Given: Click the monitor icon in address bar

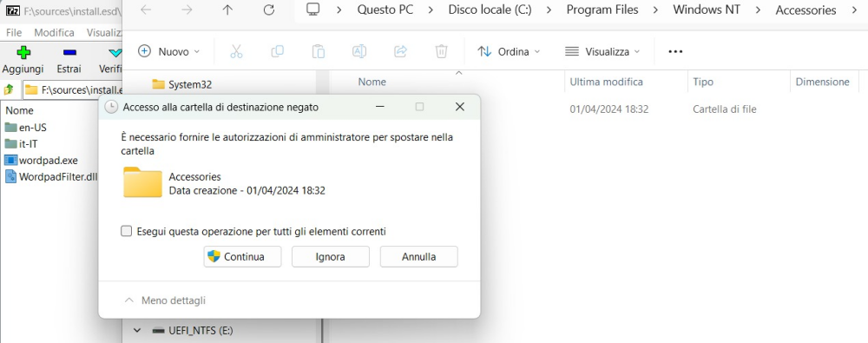Looking at the screenshot, I should pyautogui.click(x=313, y=10).
